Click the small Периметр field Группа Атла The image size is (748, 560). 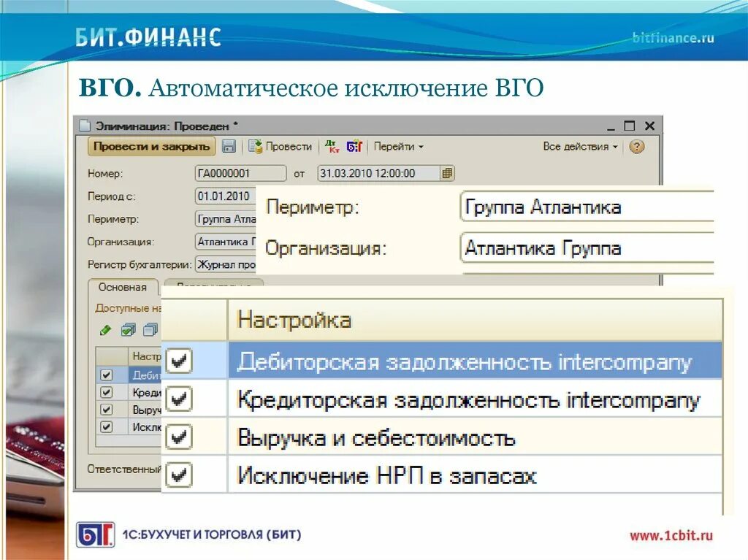[226, 219]
